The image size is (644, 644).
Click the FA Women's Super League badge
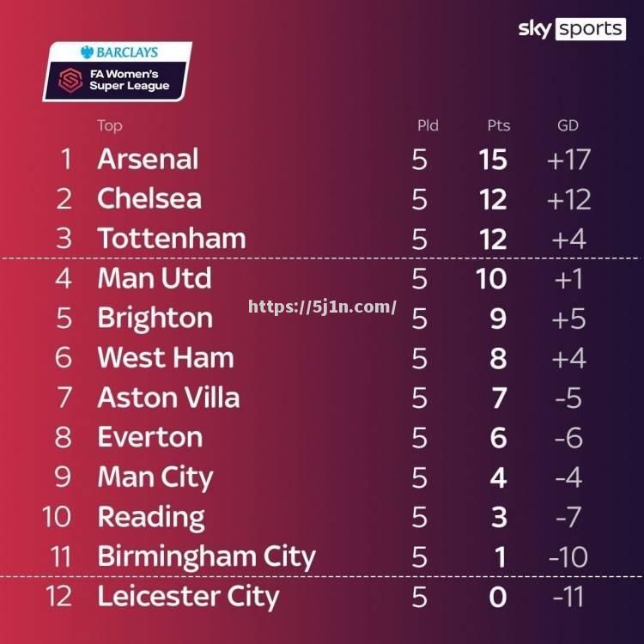click(117, 72)
